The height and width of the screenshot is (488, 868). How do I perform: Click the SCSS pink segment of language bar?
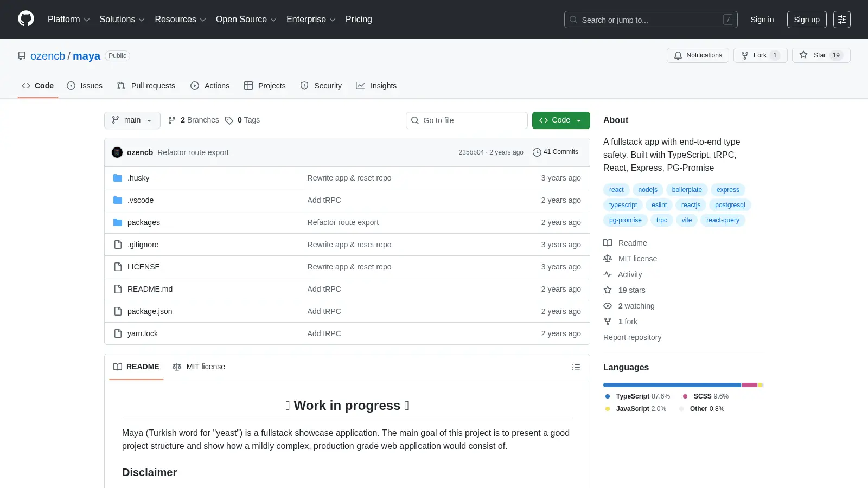[x=750, y=385]
